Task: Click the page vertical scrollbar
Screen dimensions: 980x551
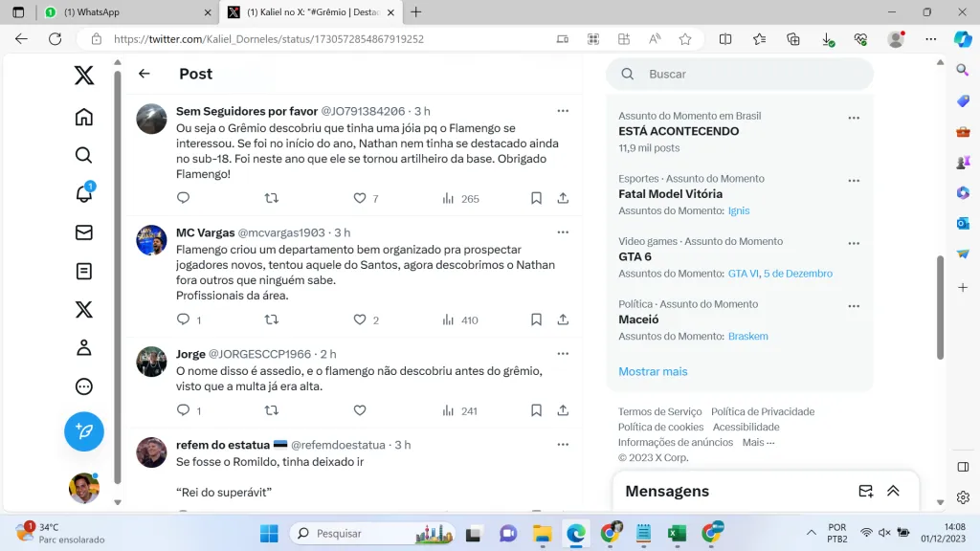Action: [940, 306]
